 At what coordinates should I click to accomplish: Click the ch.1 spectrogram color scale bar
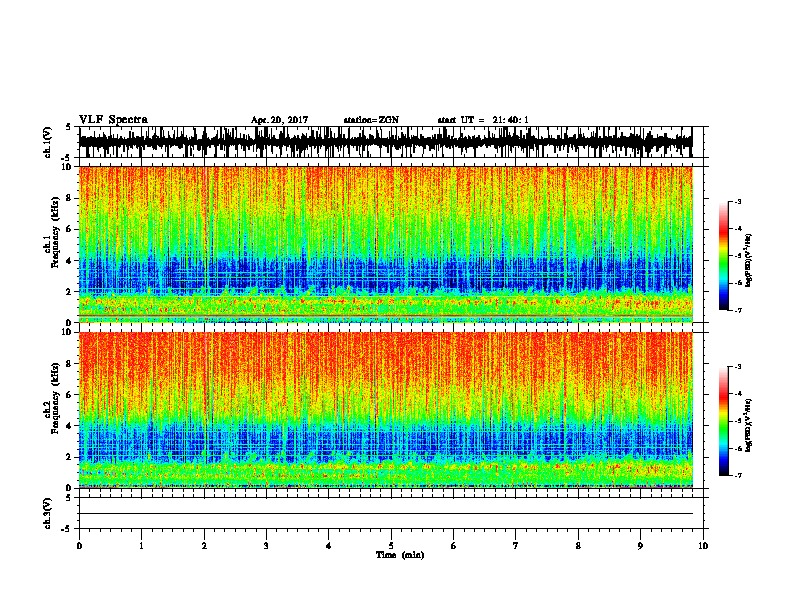point(723,256)
